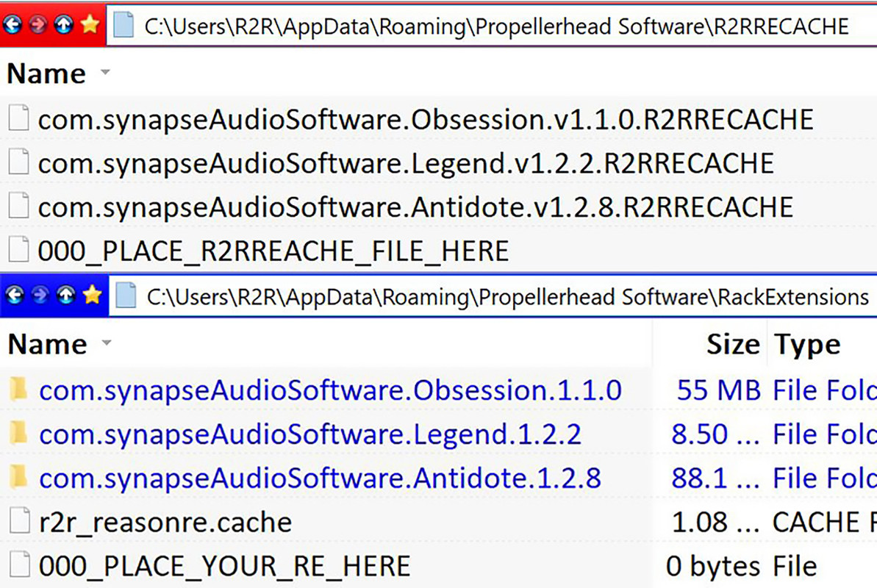This screenshot has height=588, width=877.
Task: Click File type of 000_PLACE_YOUR_RE_HERE
Action: coord(795,566)
